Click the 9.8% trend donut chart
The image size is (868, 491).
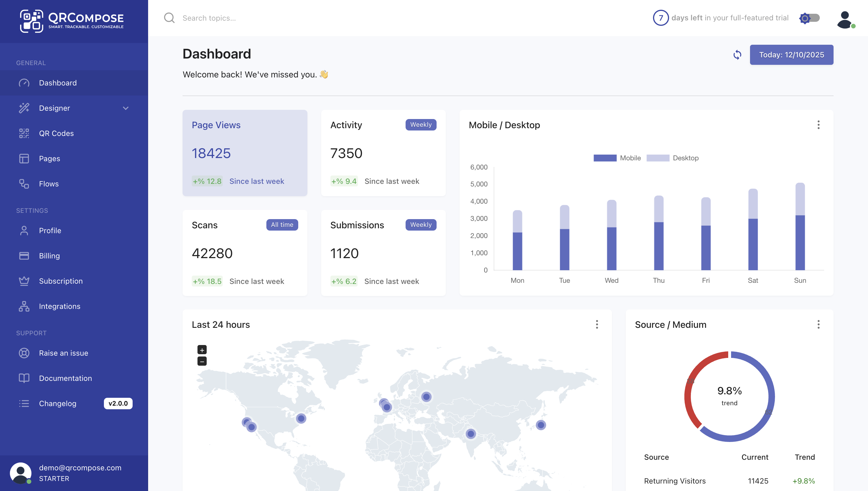(x=730, y=396)
